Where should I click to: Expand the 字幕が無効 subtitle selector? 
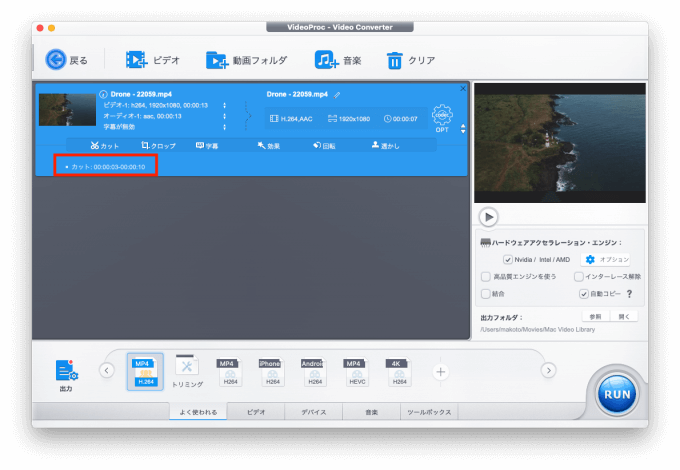click(224, 127)
